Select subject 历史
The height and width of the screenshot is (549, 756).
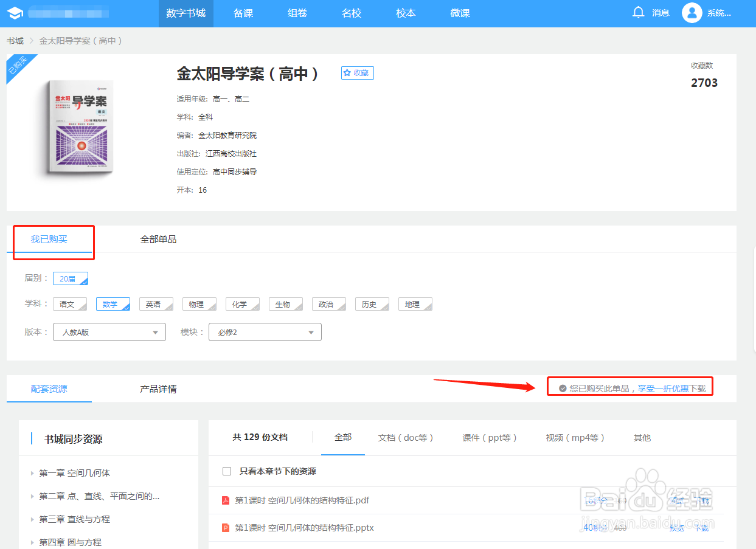[x=372, y=304]
